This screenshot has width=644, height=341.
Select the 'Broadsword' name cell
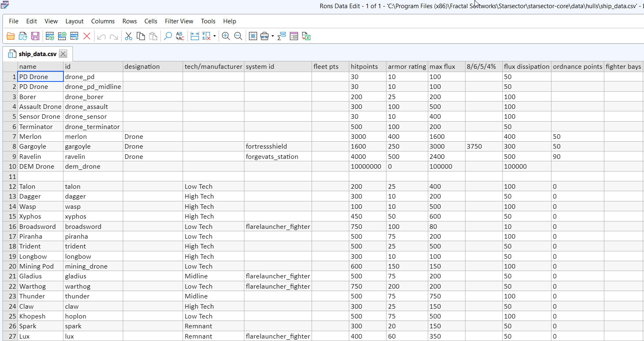(41, 226)
